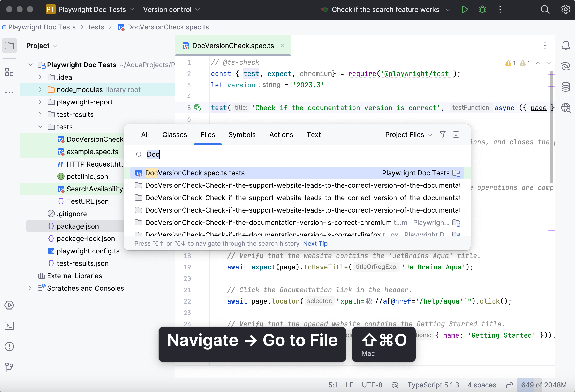Open the Notifications bell panel
Screen dimensions: 575x392
point(565,46)
